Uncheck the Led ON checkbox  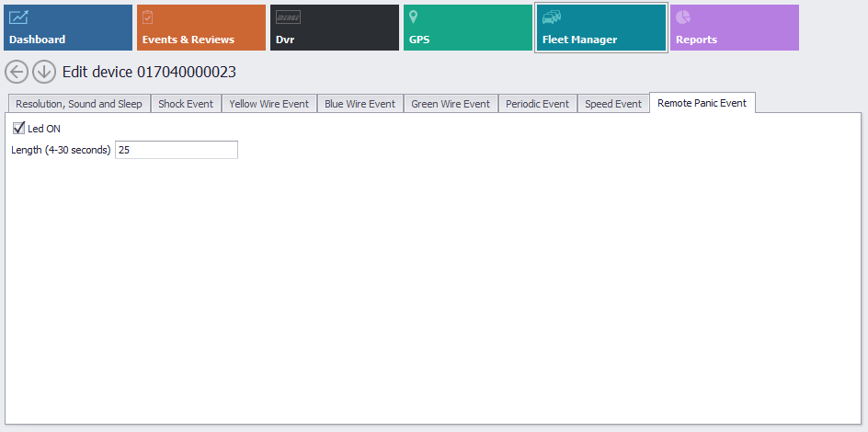18,129
